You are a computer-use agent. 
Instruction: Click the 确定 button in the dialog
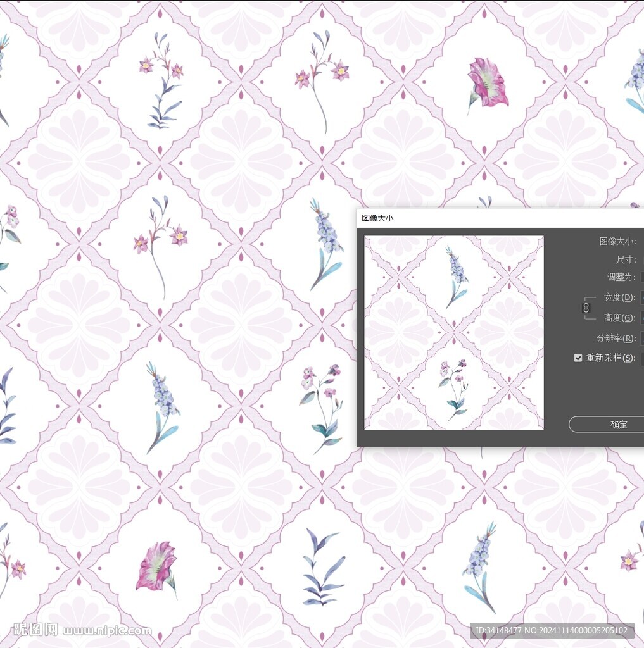608,425
